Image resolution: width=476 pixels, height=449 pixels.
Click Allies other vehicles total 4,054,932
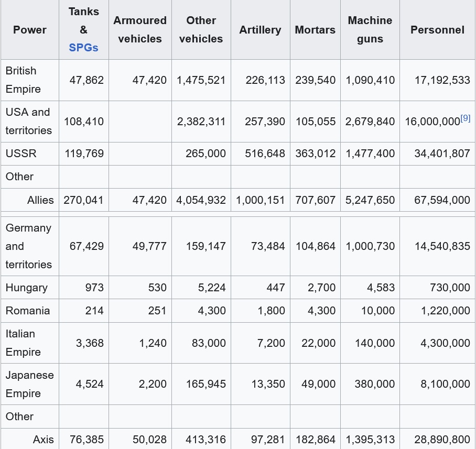(x=201, y=200)
